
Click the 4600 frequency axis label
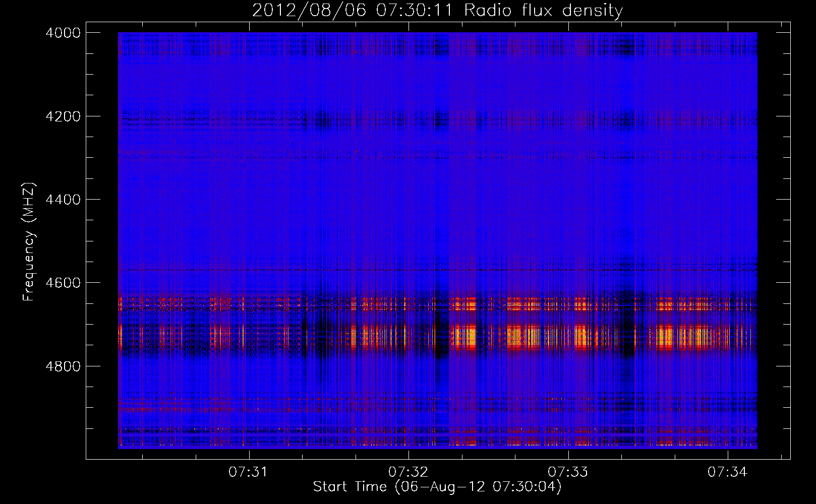pos(63,283)
